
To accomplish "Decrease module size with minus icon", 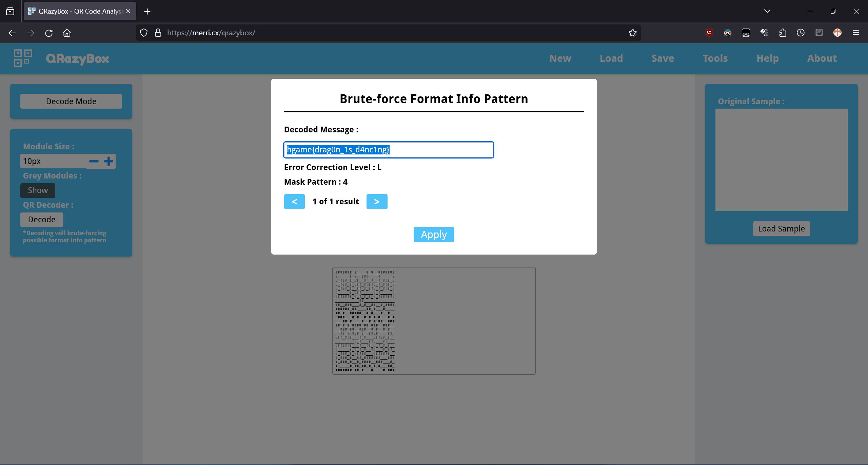I will [x=94, y=161].
